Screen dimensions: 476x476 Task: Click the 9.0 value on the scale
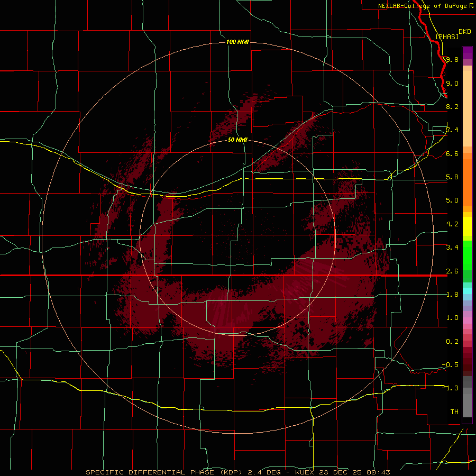pos(452,83)
